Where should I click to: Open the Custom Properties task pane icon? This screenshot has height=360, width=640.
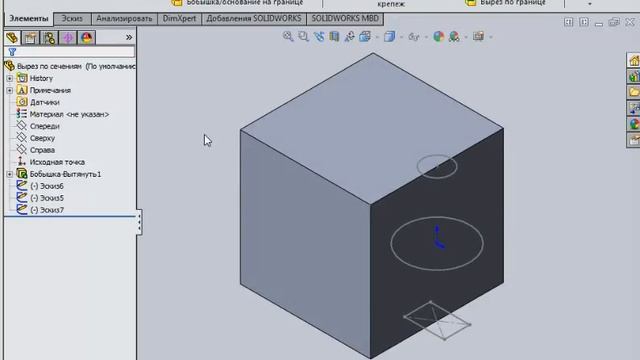634,140
